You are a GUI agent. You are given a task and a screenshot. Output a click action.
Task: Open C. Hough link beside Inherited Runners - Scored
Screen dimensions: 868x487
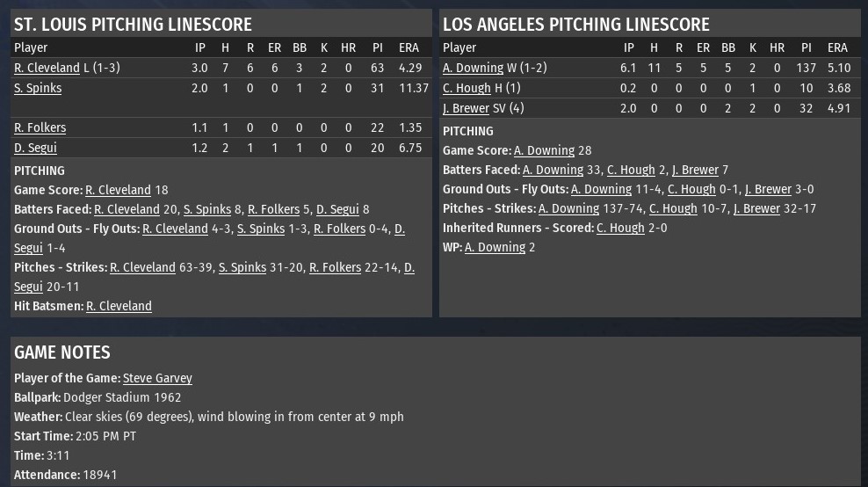pos(620,228)
